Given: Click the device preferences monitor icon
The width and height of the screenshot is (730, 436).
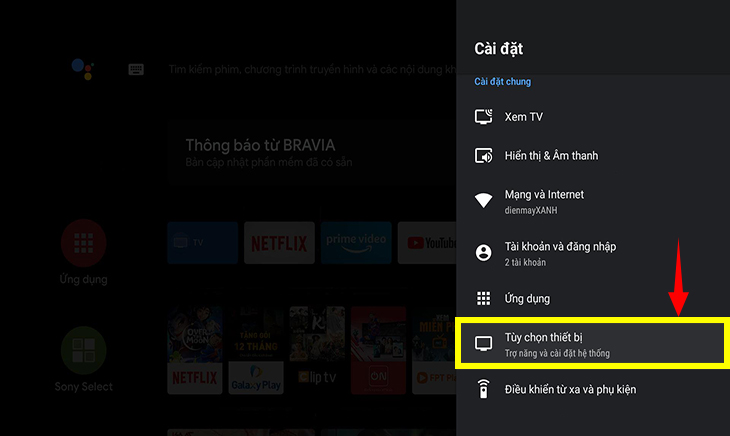Looking at the screenshot, I should point(484,344).
